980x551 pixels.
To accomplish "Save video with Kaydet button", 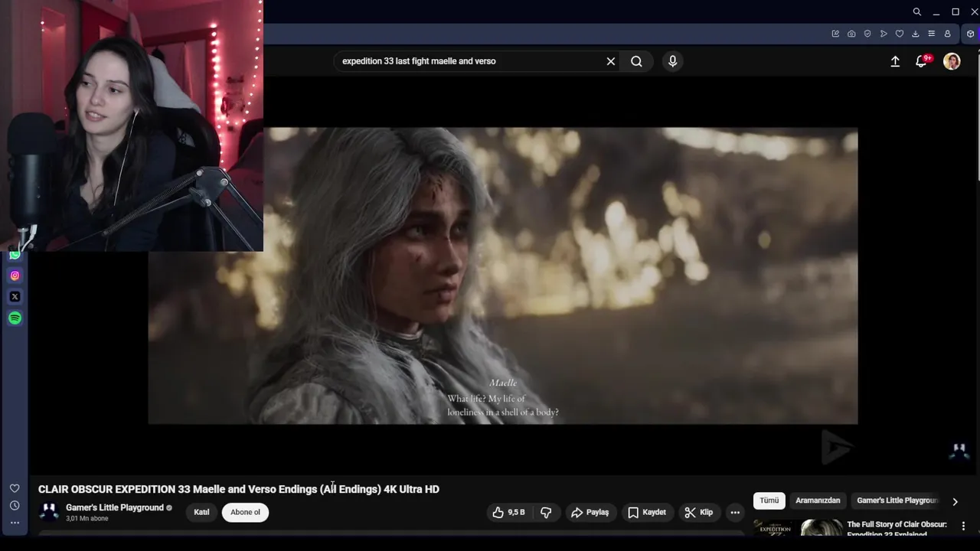I will pyautogui.click(x=647, y=512).
